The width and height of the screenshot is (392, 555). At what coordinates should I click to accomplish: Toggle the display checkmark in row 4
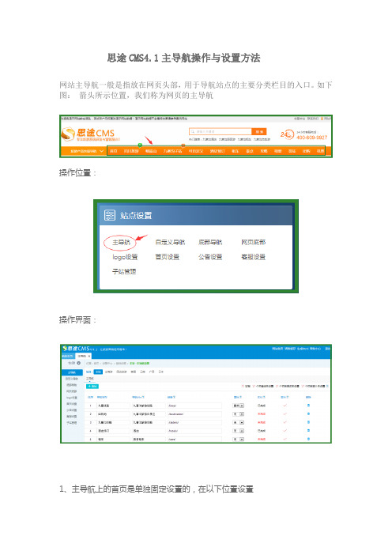point(285,430)
